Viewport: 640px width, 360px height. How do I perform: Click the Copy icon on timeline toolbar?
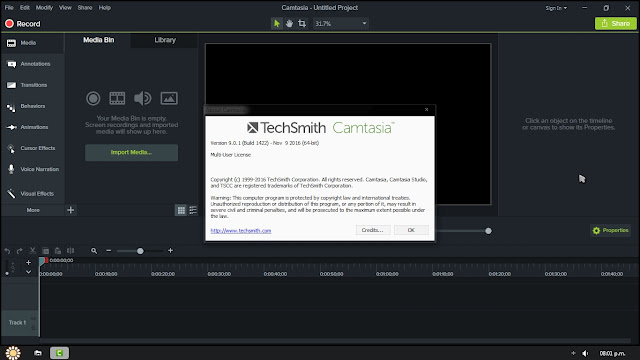coord(46,251)
